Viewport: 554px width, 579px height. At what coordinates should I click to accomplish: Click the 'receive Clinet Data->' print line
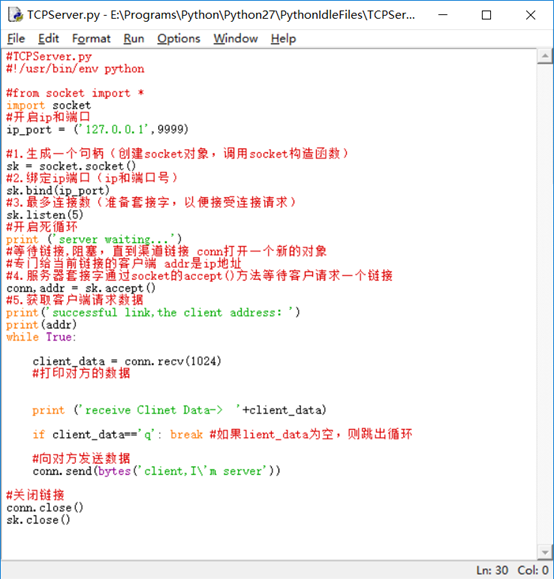pos(179,410)
